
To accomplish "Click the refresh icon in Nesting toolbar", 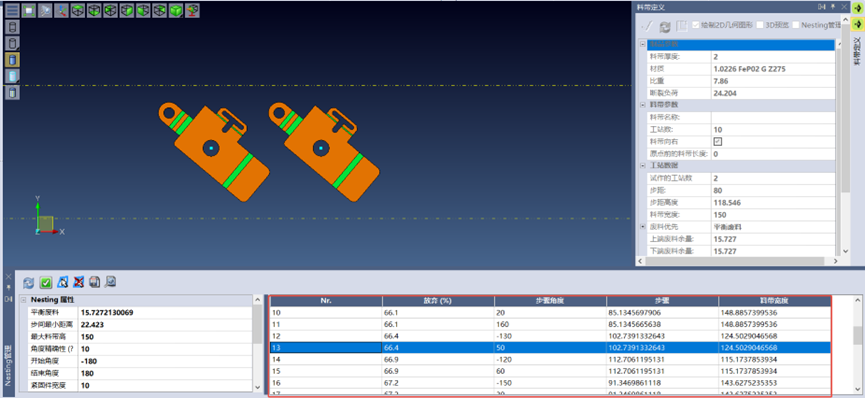I will [29, 283].
